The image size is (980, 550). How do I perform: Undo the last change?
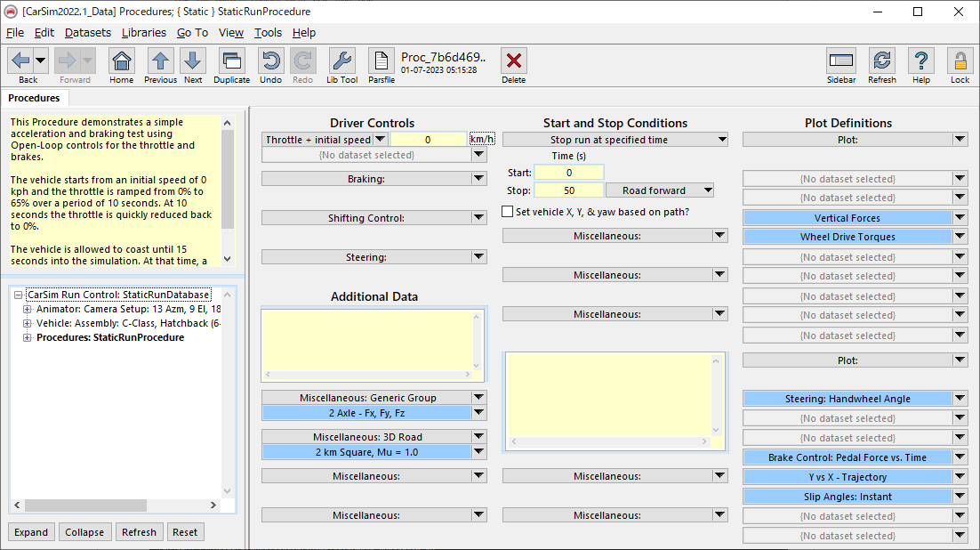[270, 61]
